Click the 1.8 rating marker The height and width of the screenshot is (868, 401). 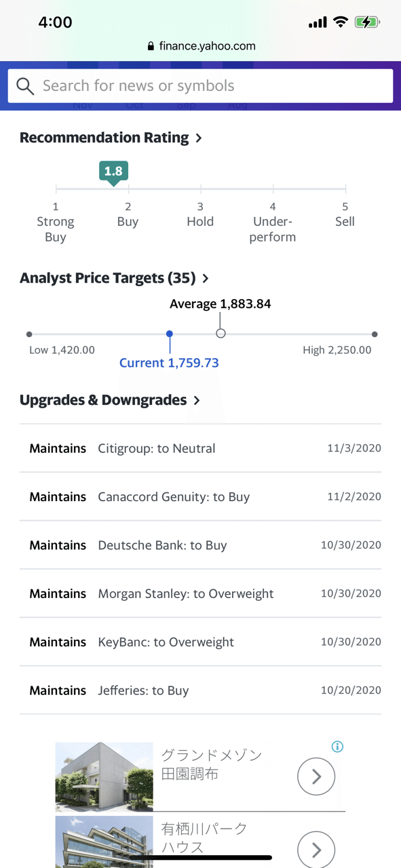(x=113, y=172)
